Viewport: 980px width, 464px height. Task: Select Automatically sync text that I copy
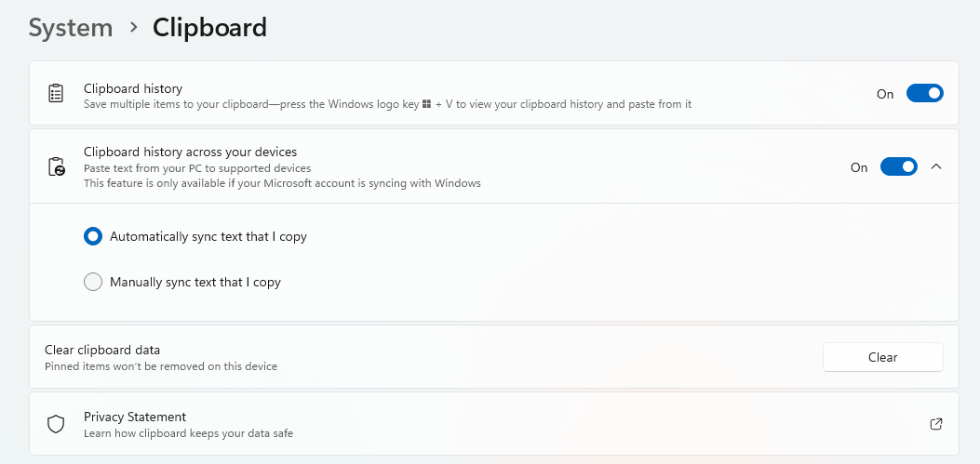pyautogui.click(x=93, y=237)
